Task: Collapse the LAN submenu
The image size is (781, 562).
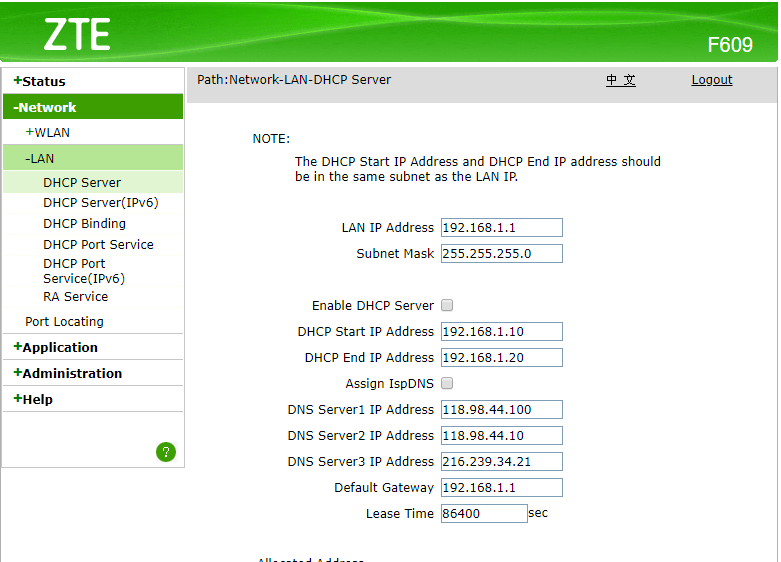Action: [93, 158]
